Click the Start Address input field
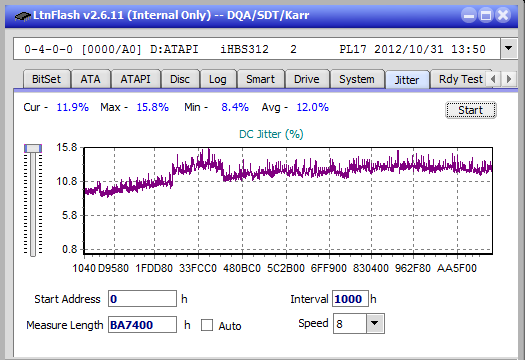525x360 pixels. [x=142, y=299]
